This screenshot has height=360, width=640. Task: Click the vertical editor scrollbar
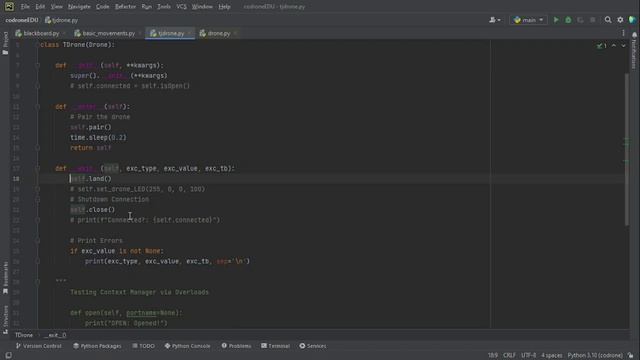[x=627, y=149]
